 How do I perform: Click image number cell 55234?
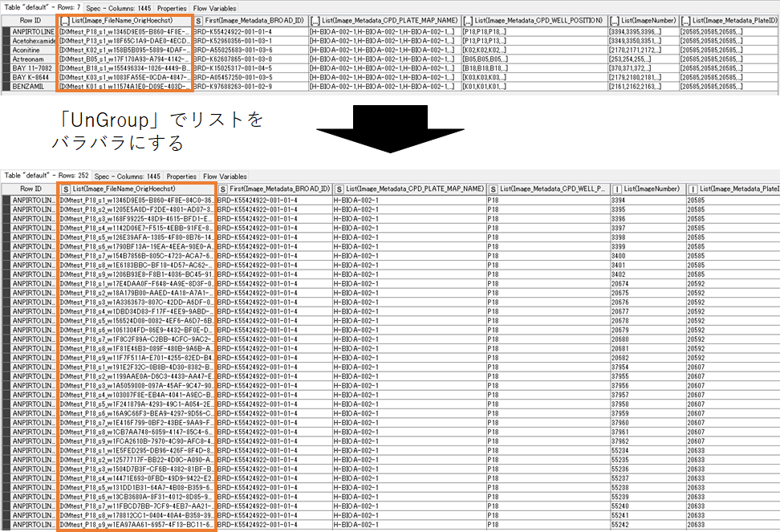click(648, 450)
